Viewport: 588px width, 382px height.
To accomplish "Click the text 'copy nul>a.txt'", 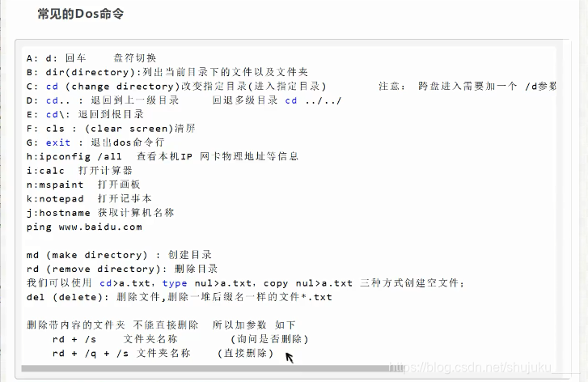I will (308, 283).
